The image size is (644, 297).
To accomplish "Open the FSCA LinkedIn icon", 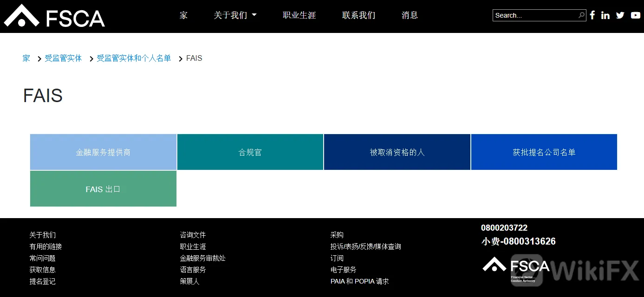I will pos(605,15).
